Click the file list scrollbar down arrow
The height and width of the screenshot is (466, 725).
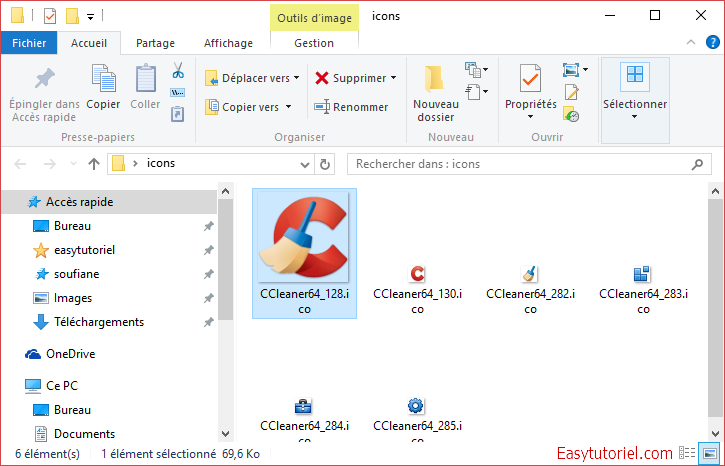click(x=715, y=434)
